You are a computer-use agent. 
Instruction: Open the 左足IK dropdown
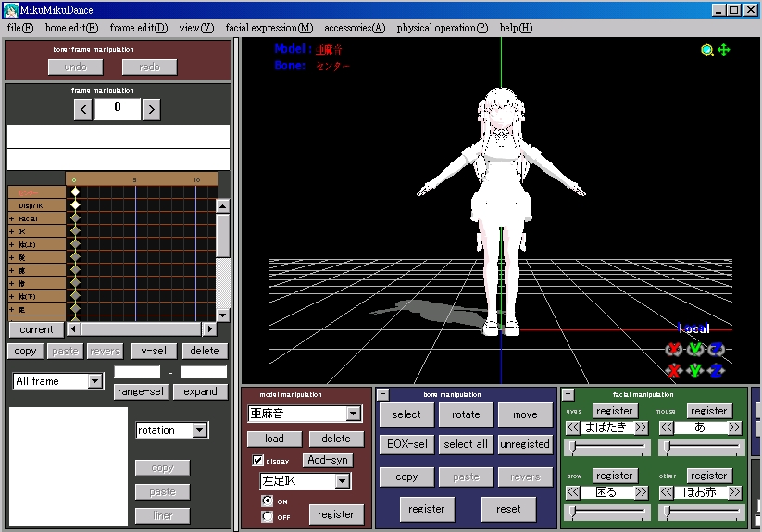(x=343, y=481)
